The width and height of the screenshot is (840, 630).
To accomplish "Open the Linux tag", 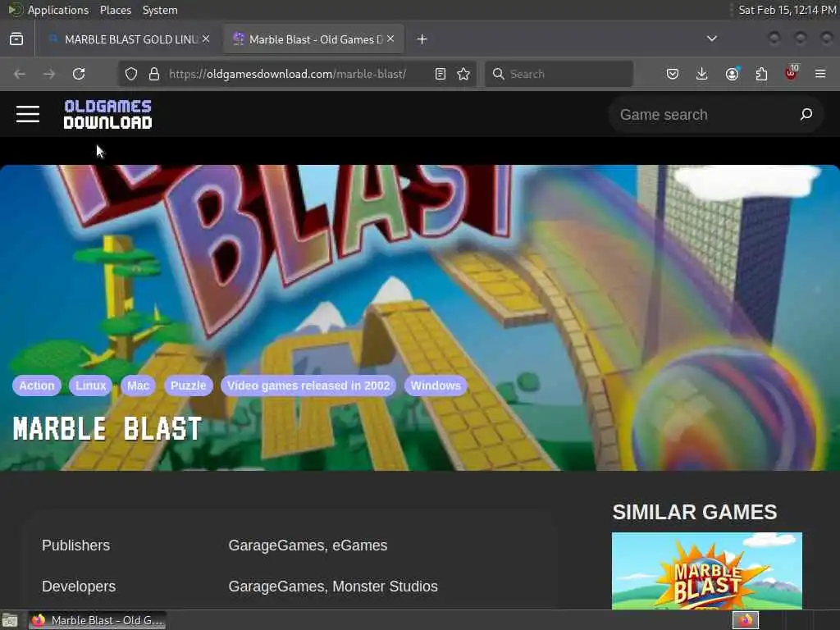I will (90, 386).
